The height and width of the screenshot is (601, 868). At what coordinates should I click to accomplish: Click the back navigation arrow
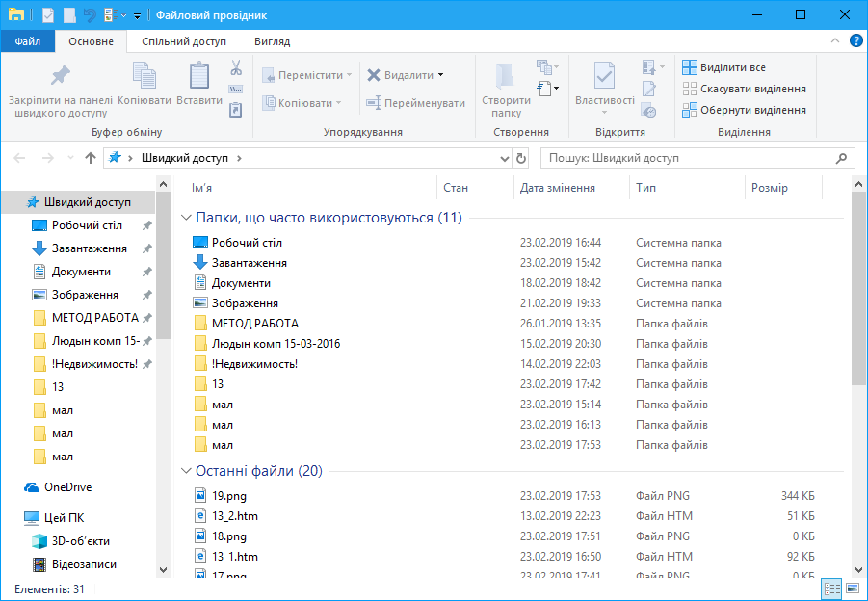pyautogui.click(x=19, y=158)
